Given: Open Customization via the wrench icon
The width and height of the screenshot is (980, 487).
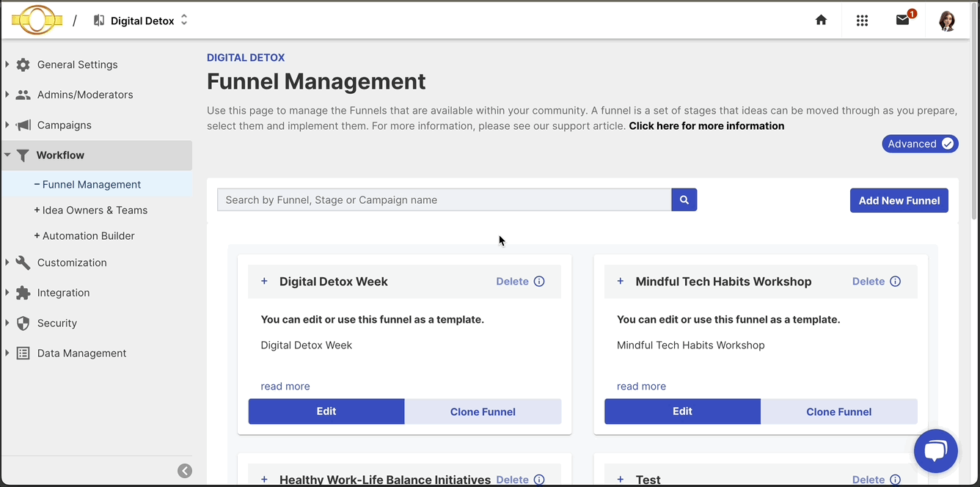Looking at the screenshot, I should point(22,263).
